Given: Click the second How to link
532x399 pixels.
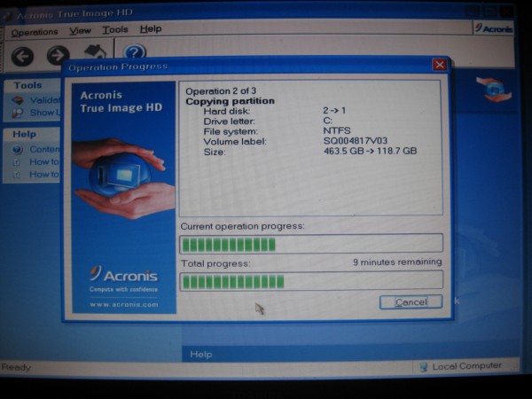Looking at the screenshot, I should (44, 175).
